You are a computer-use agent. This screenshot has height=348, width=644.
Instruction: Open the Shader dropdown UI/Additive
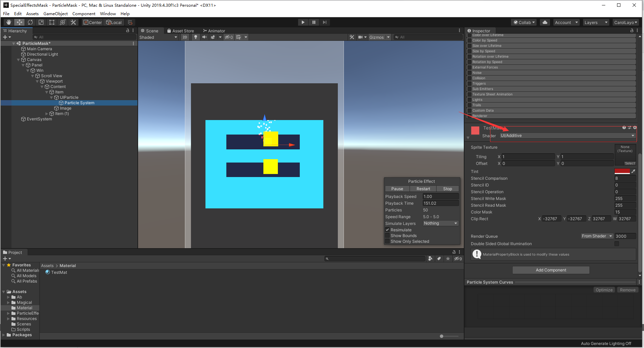[568, 136]
